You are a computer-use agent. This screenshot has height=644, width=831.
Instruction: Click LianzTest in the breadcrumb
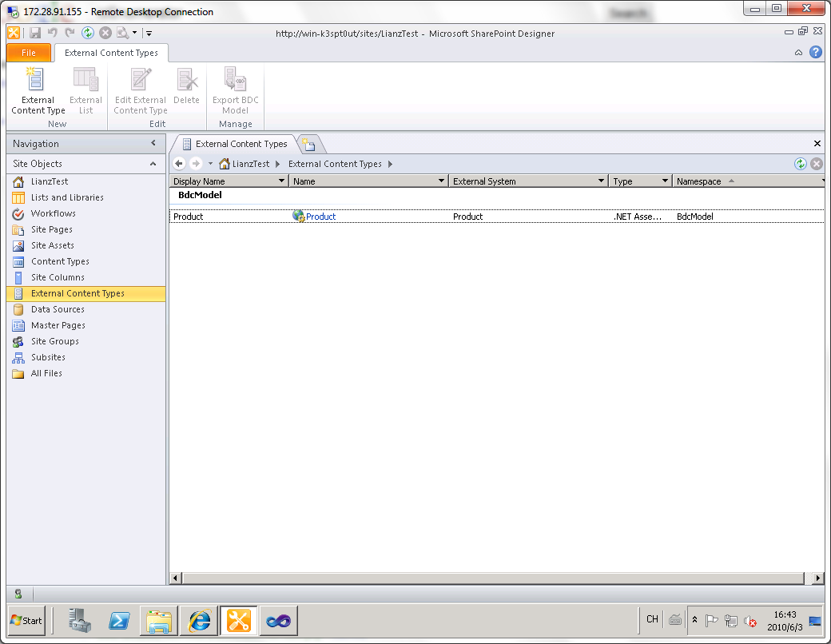coord(251,164)
